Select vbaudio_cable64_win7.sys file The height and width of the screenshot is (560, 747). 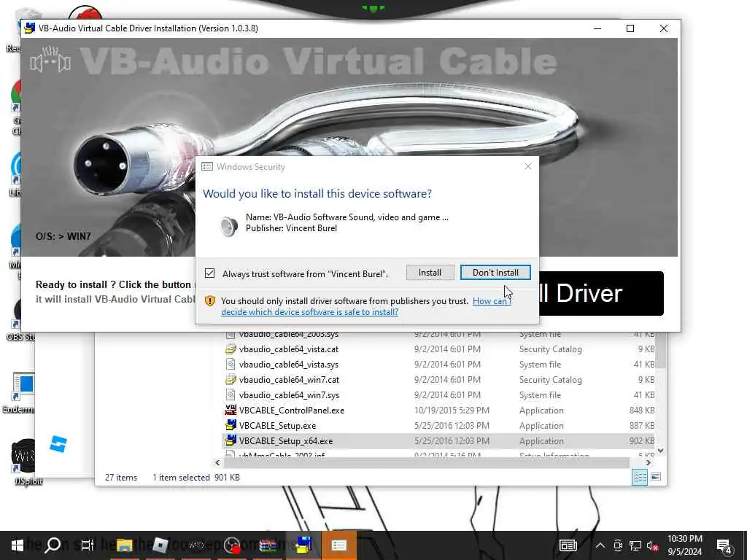click(x=289, y=394)
